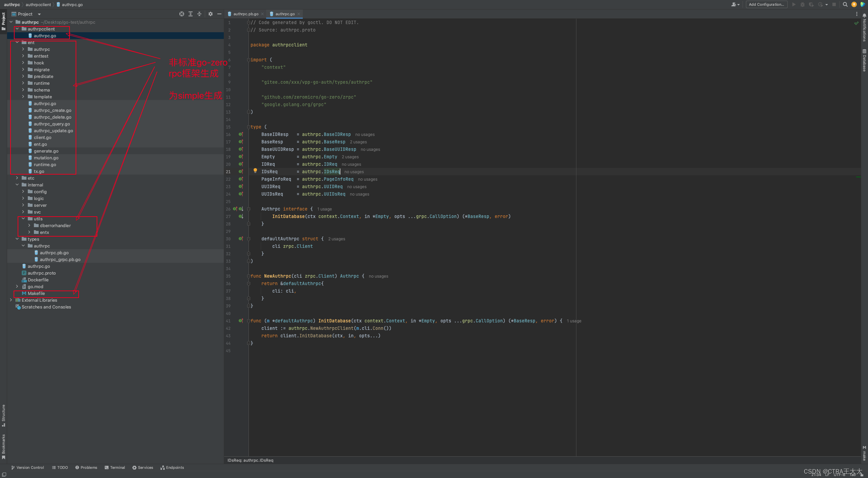Image resolution: width=868 pixels, height=478 pixels.
Task: Click the Expand All icon in Project panel
Action: pos(191,14)
